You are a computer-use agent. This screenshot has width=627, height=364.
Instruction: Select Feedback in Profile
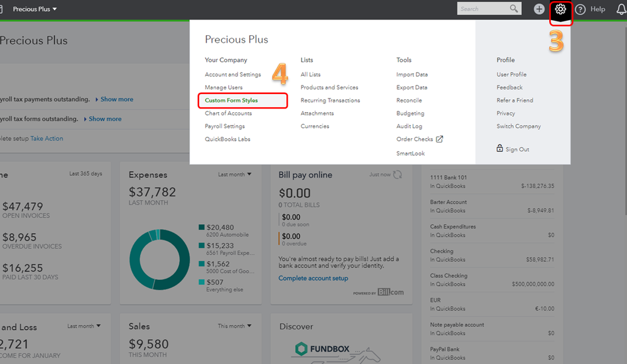[510, 87]
